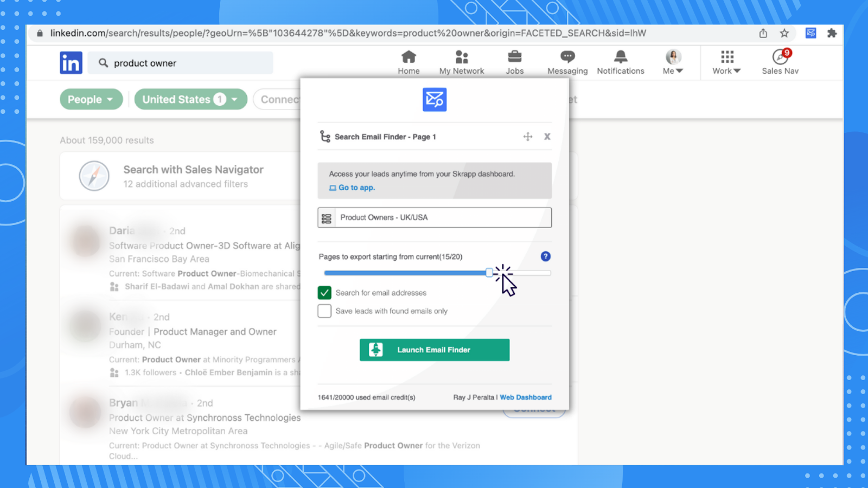Expand the People filter dropdown

91,99
